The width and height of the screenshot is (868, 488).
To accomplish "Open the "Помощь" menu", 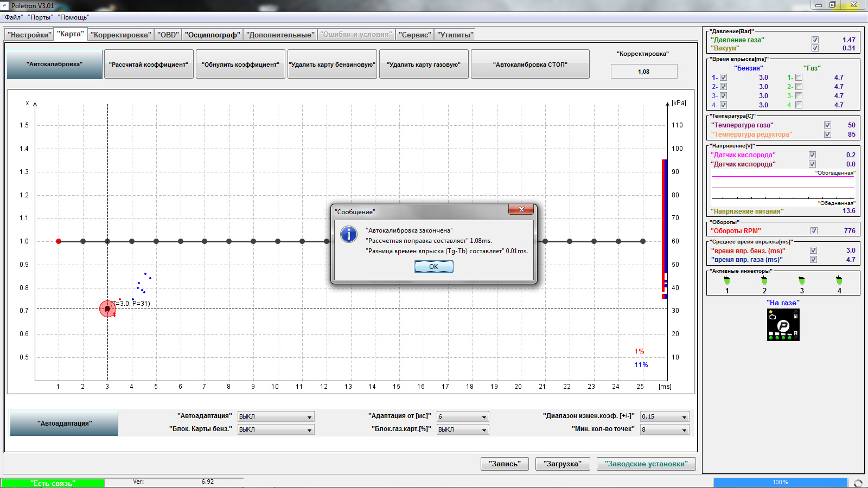I will pos(74,17).
